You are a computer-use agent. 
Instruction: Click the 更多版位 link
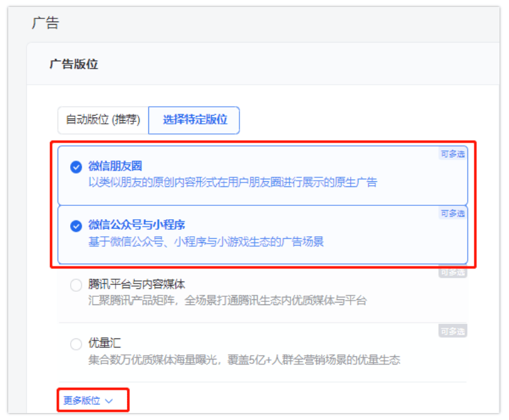(81, 400)
